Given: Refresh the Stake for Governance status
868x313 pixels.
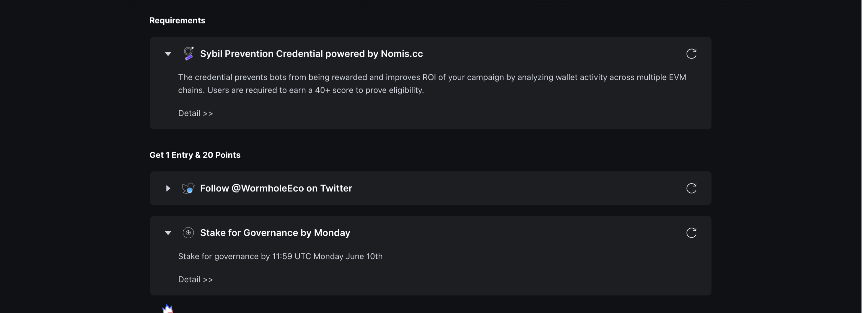Looking at the screenshot, I should pos(691,233).
